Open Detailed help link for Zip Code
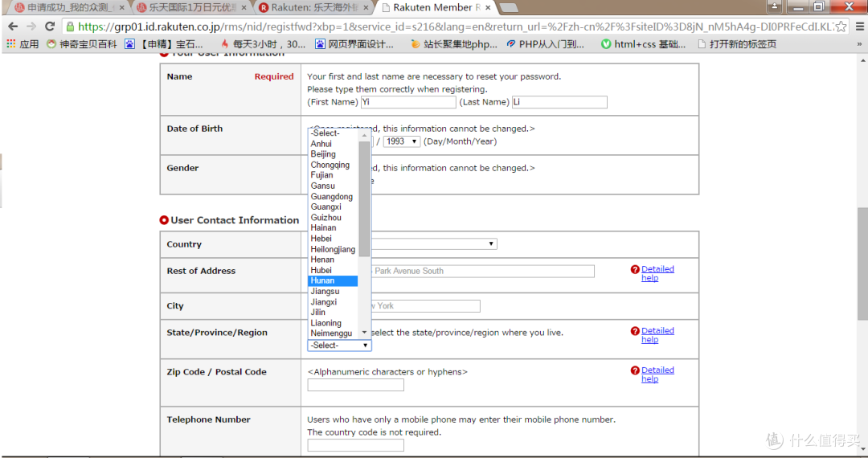Image resolution: width=868 pixels, height=458 pixels. (x=657, y=374)
